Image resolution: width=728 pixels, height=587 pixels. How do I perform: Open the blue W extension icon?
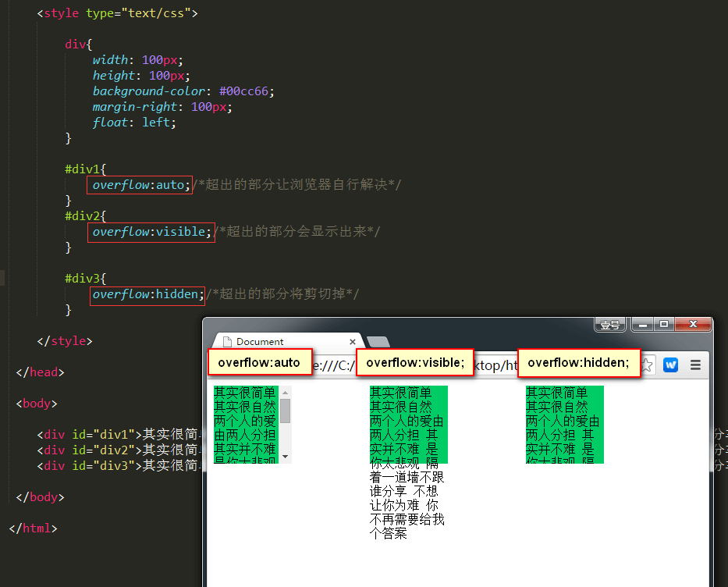click(670, 365)
